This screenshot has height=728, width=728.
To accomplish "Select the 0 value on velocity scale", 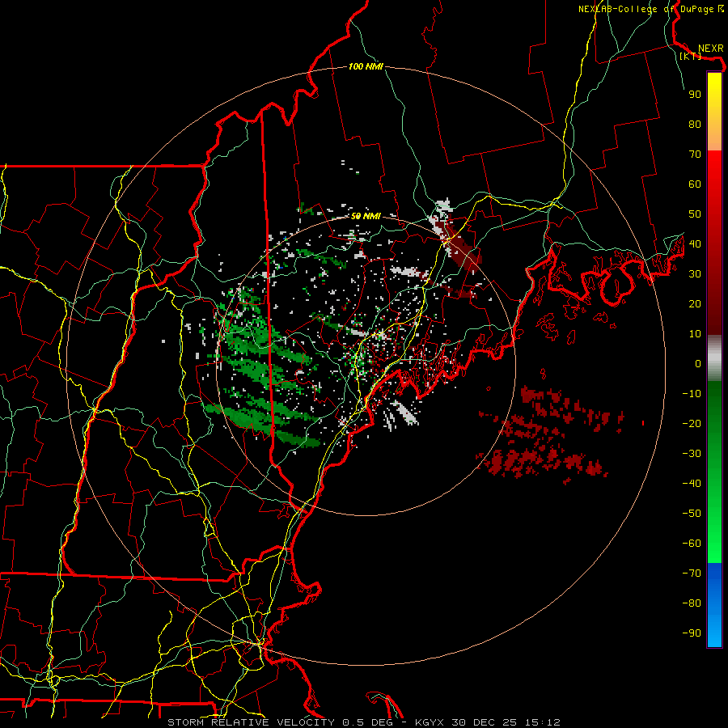I will pyautogui.click(x=698, y=363).
